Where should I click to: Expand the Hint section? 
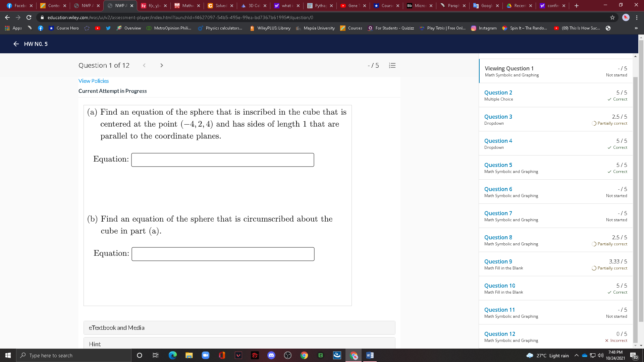pos(95,344)
